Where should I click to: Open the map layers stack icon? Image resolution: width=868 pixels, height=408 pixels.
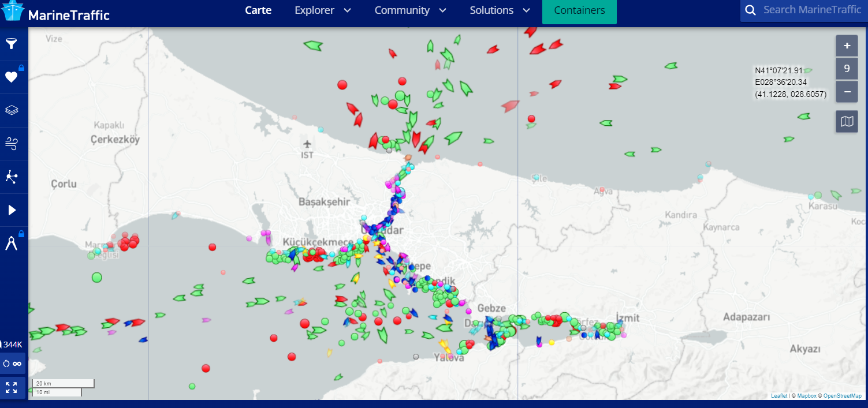12,110
